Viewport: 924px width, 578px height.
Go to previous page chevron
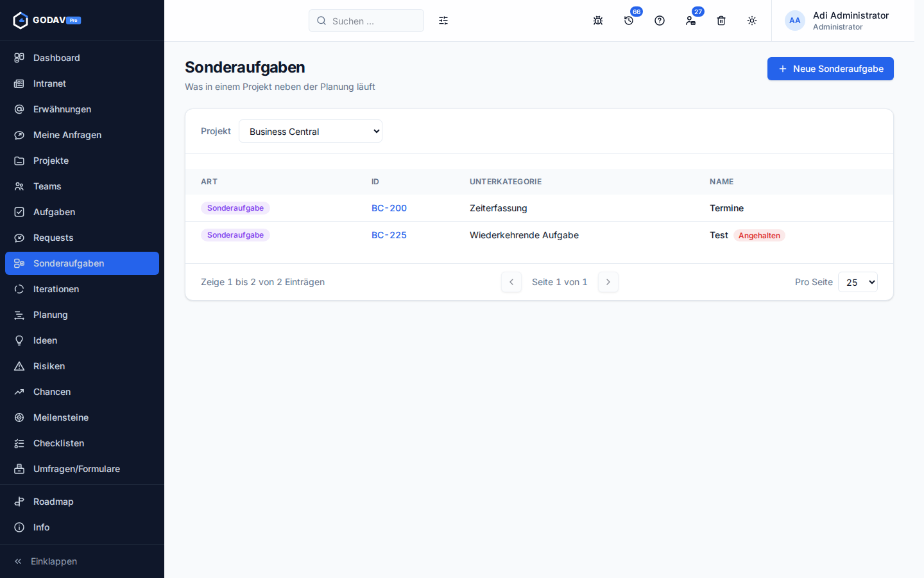point(511,282)
